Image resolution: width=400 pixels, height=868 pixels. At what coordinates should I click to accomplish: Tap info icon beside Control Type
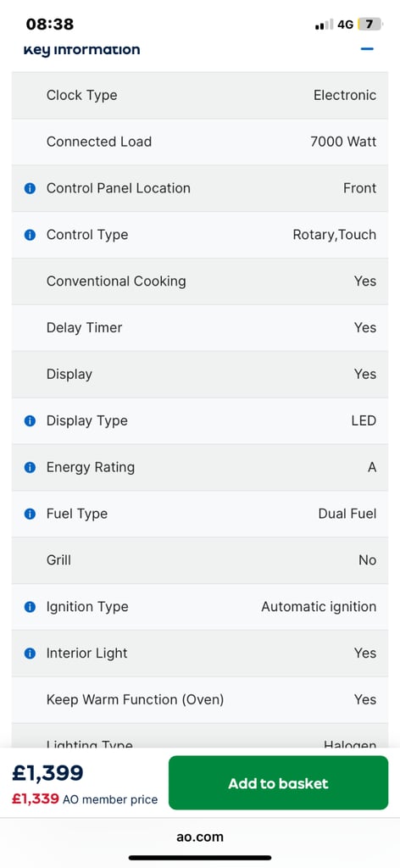click(30, 235)
